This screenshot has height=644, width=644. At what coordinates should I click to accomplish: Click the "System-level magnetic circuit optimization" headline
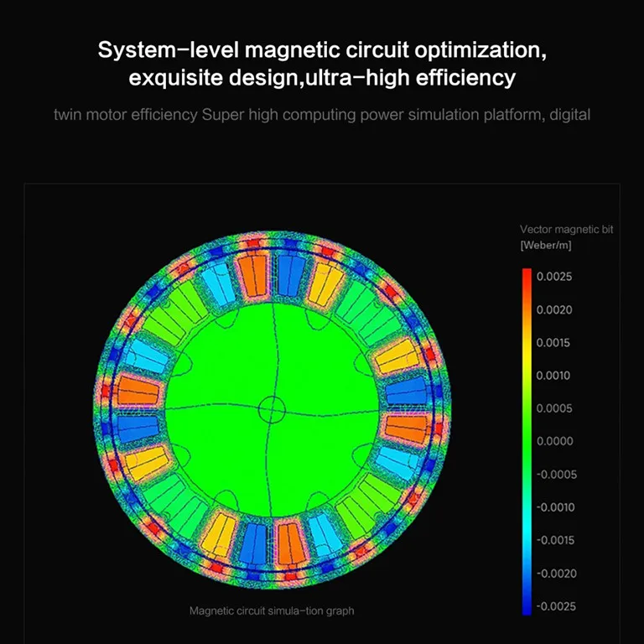pyautogui.click(x=322, y=49)
